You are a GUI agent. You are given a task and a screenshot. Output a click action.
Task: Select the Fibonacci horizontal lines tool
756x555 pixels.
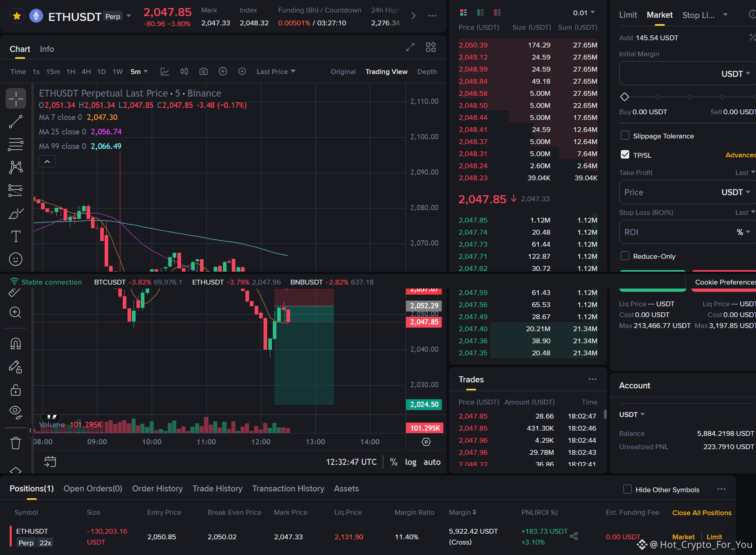point(16,144)
